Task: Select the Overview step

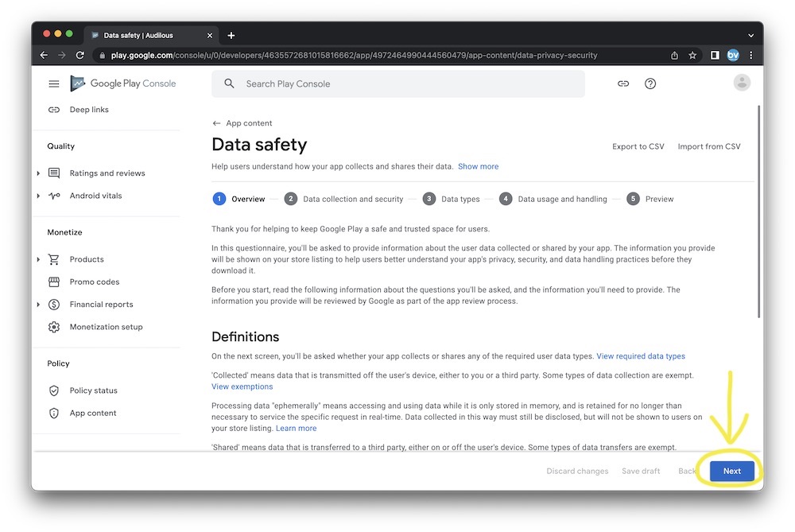Action: click(x=238, y=199)
